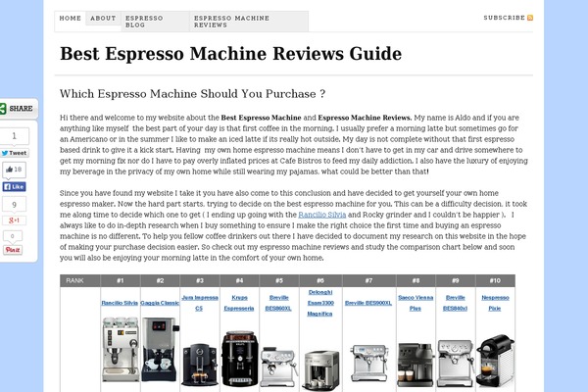Click the Facebook Like button
588x392 pixels.
pos(14,187)
